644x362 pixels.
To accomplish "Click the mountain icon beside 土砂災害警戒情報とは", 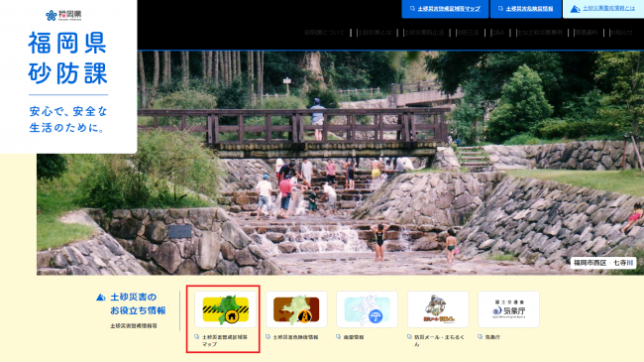I will point(575,9).
